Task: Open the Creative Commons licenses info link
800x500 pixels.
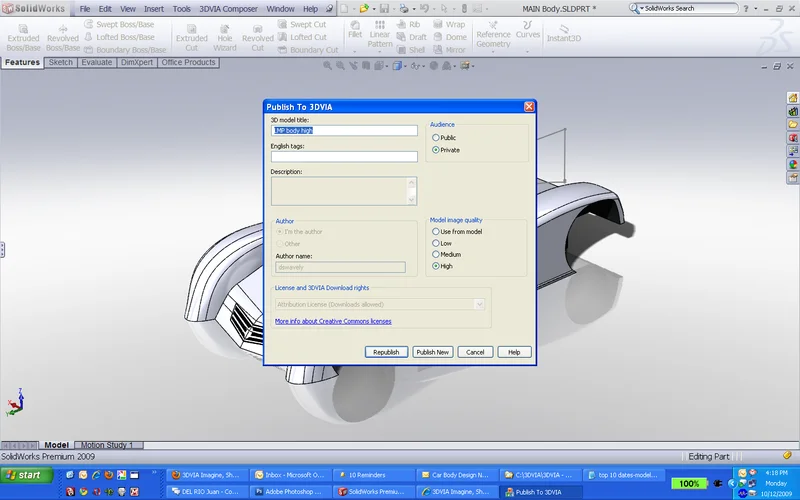Action: [333, 321]
